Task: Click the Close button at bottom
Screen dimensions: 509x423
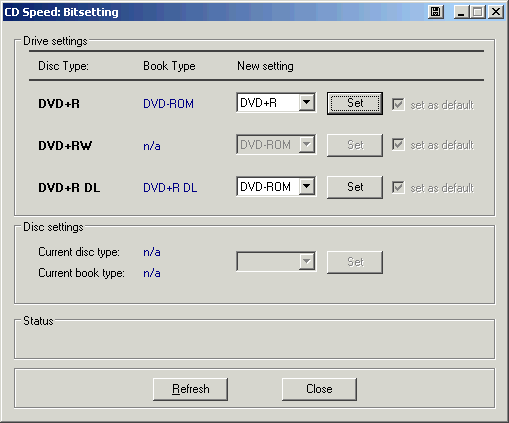Action: (x=319, y=389)
